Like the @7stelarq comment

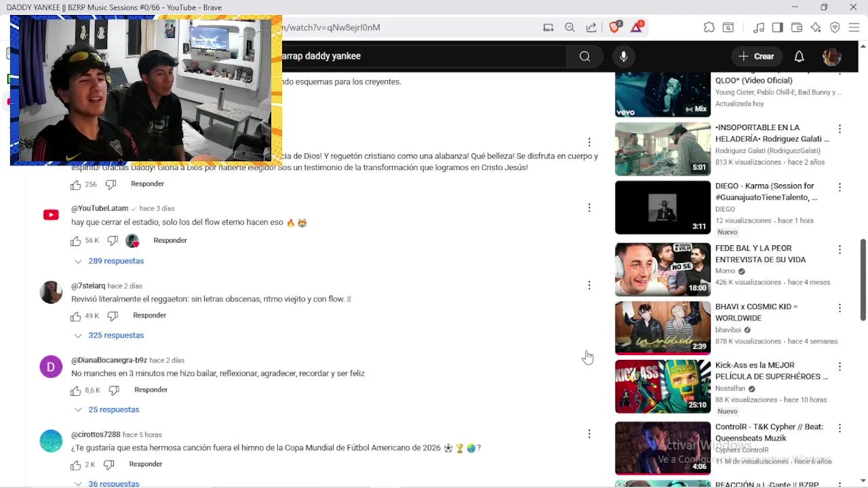pyautogui.click(x=75, y=316)
